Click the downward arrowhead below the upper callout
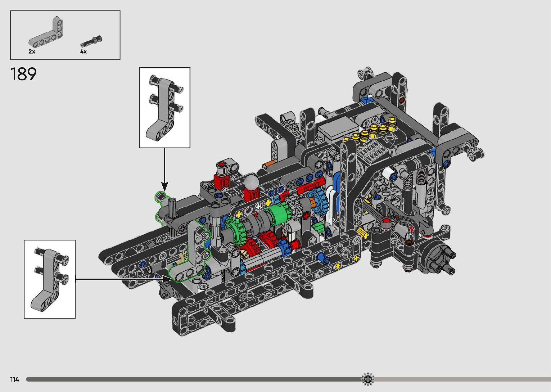The image size is (551, 392). tap(164, 186)
